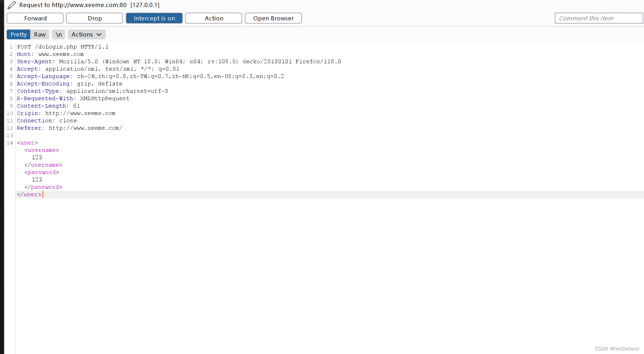644x354 pixels.
Task: Switch to the Raw view tab
Action: pos(40,34)
